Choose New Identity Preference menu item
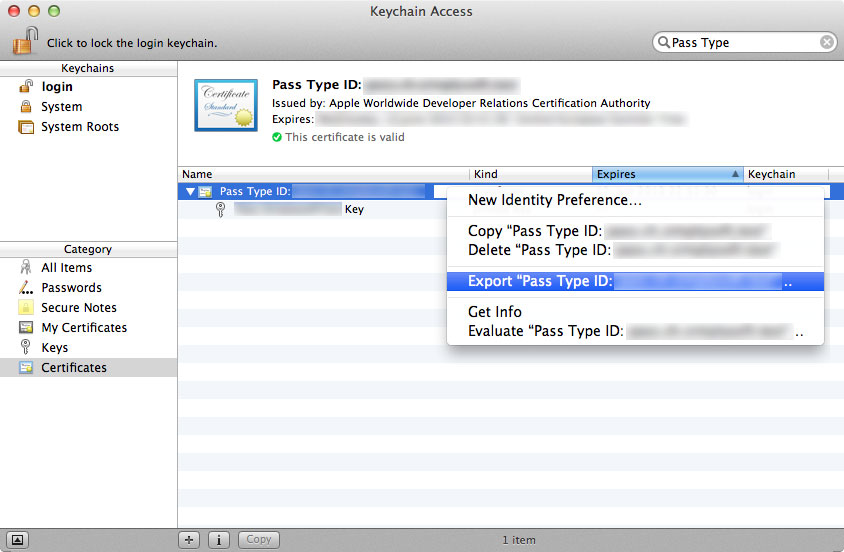The width and height of the screenshot is (844, 552). (635, 200)
